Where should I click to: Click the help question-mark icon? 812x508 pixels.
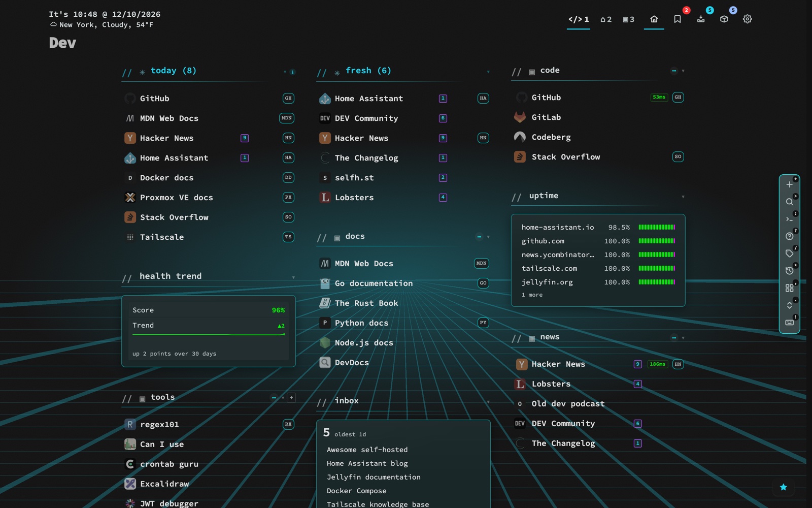(789, 236)
